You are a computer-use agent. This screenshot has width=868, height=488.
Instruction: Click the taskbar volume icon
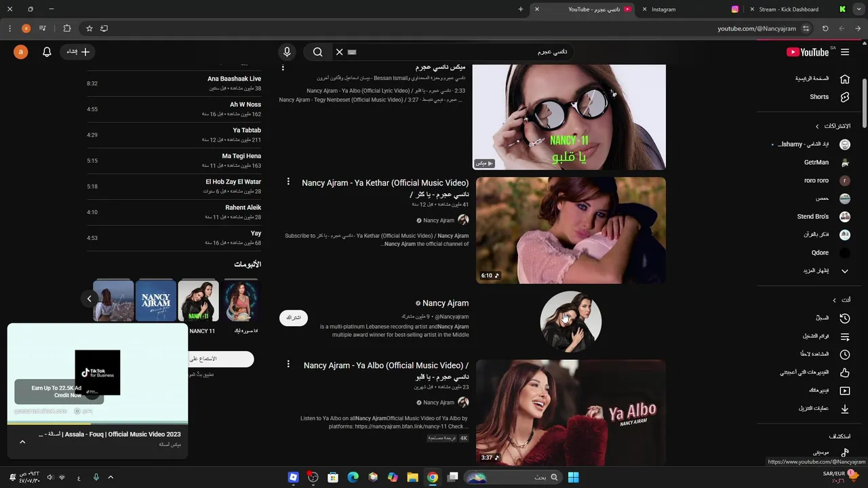click(50, 477)
